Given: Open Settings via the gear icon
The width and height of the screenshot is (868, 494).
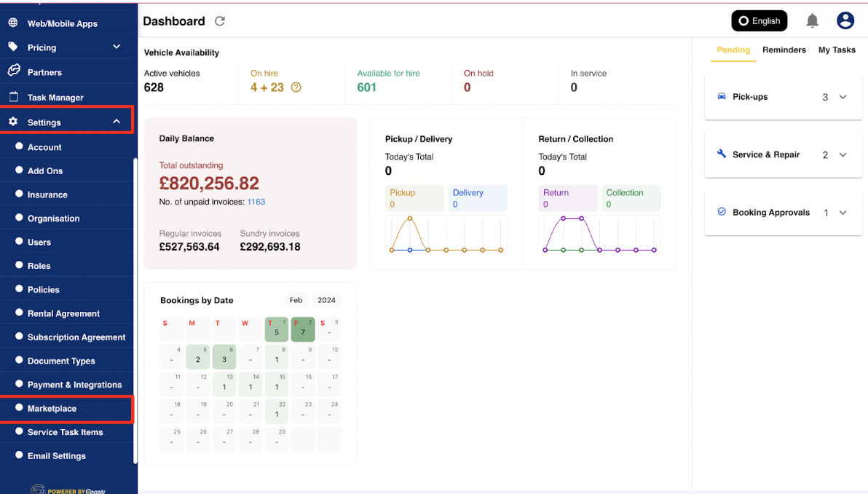Looking at the screenshot, I should coord(12,122).
